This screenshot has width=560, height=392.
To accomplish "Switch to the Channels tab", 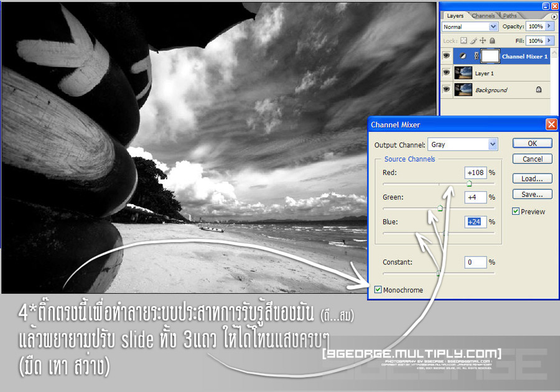I will pos(483,16).
